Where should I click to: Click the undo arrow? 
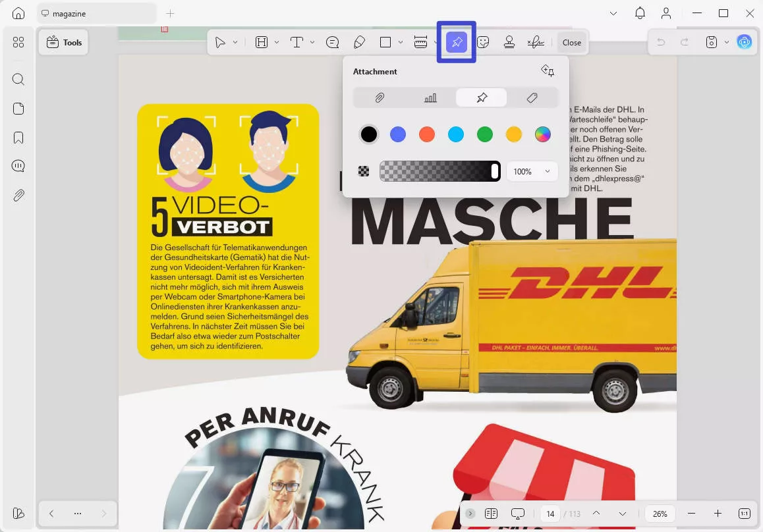661,42
